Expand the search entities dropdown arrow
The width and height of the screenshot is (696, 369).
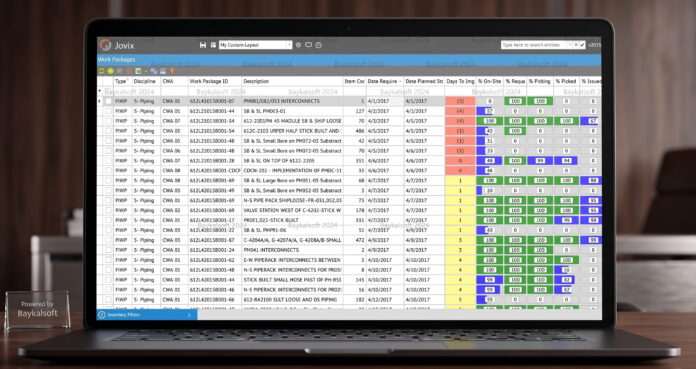(569, 45)
